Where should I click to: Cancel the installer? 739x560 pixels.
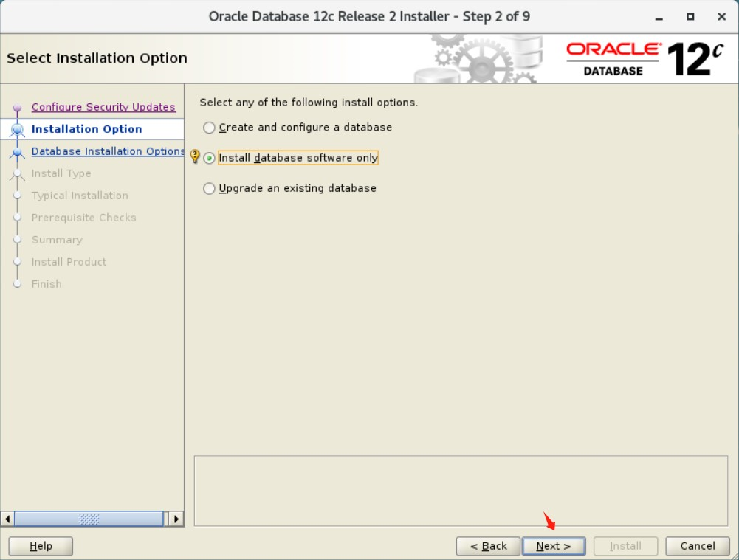[x=698, y=546]
